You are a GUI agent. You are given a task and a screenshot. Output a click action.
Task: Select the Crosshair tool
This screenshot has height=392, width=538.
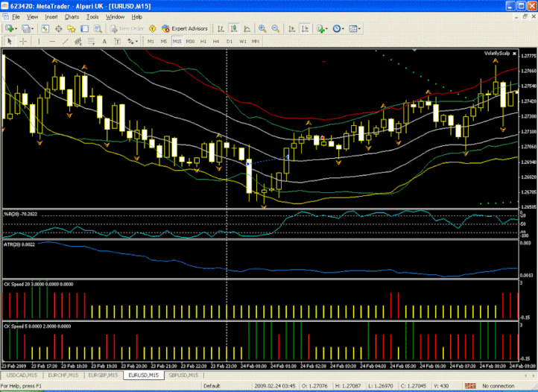23,42
